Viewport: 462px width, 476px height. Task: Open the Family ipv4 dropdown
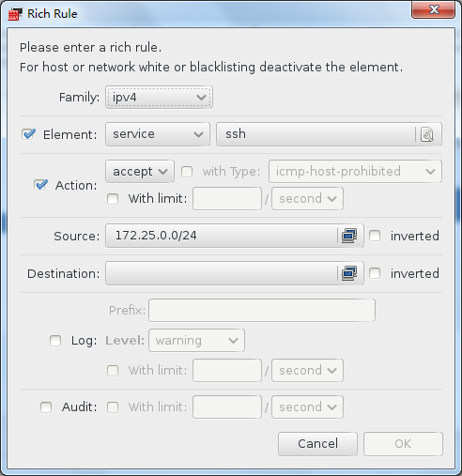pos(159,98)
